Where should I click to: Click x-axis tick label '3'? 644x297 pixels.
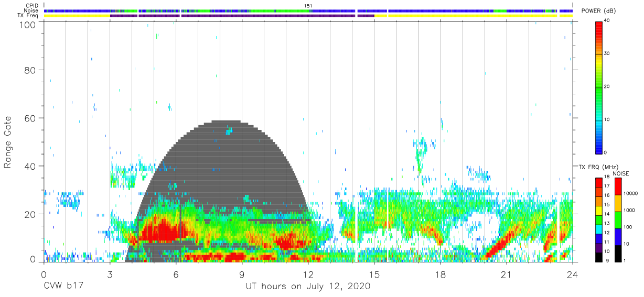click(110, 274)
